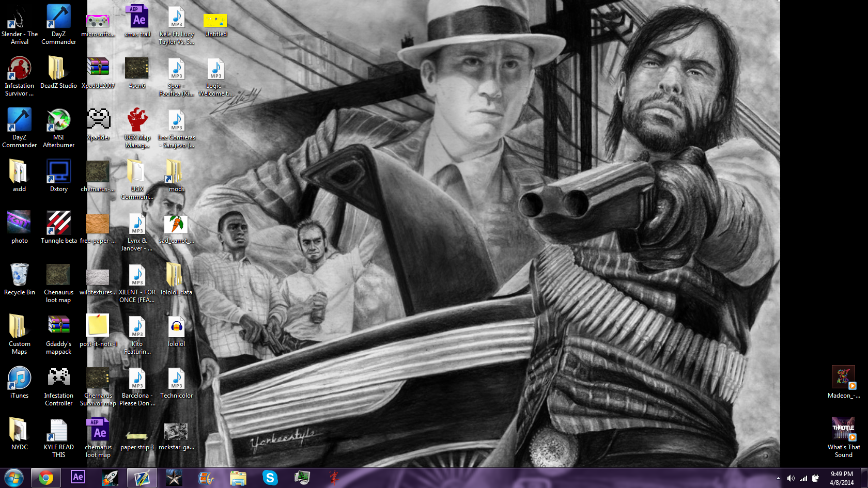
Task: Launch MSI Afterburner from the desktop
Action: click(59, 128)
